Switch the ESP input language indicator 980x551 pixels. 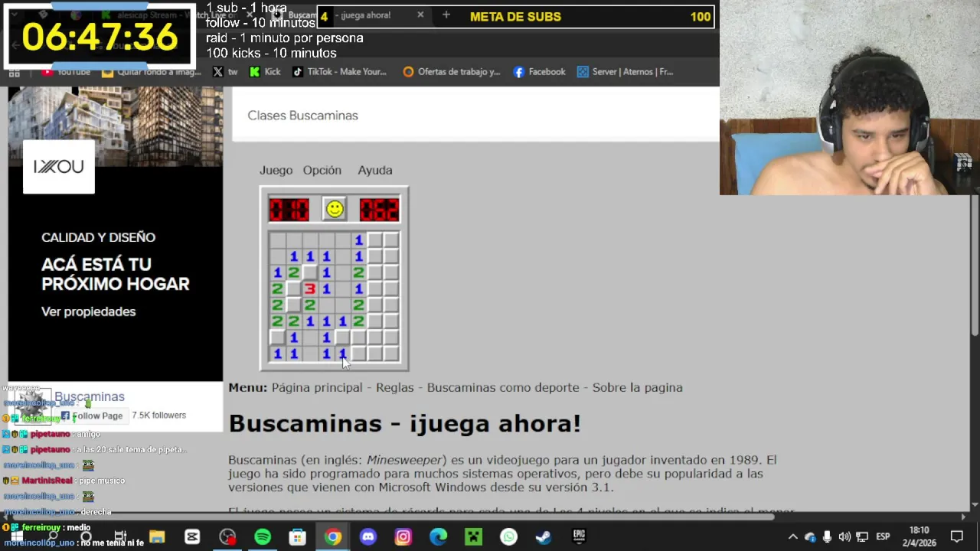point(883,536)
